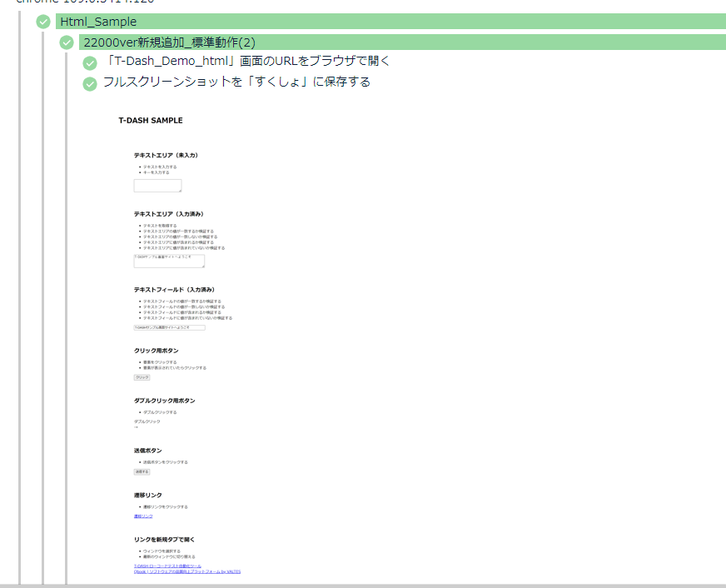This screenshot has width=726, height=588.
Task: Click the filled テキストエリア（入力済み） text box
Action: click(x=169, y=261)
